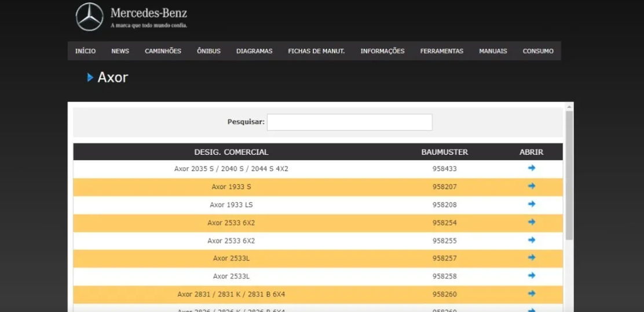644x312 pixels.
Task: Open the NEWS menu
Action: (120, 52)
